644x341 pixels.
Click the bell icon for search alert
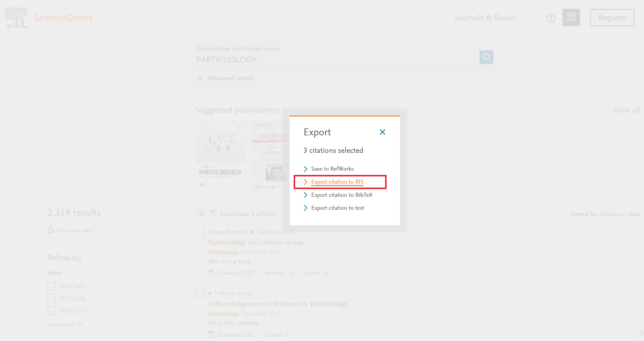click(x=51, y=230)
